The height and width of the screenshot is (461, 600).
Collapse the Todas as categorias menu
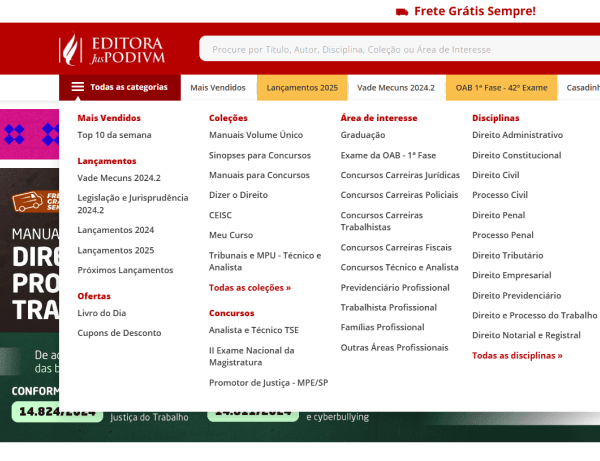pos(120,88)
